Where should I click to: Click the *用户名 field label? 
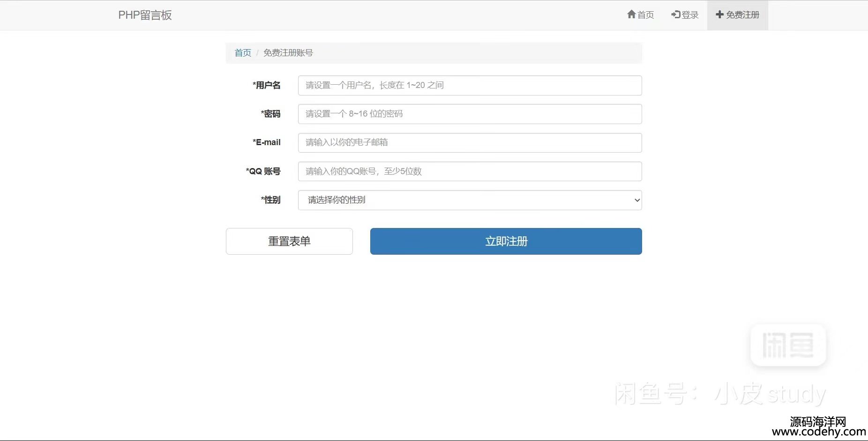267,85
